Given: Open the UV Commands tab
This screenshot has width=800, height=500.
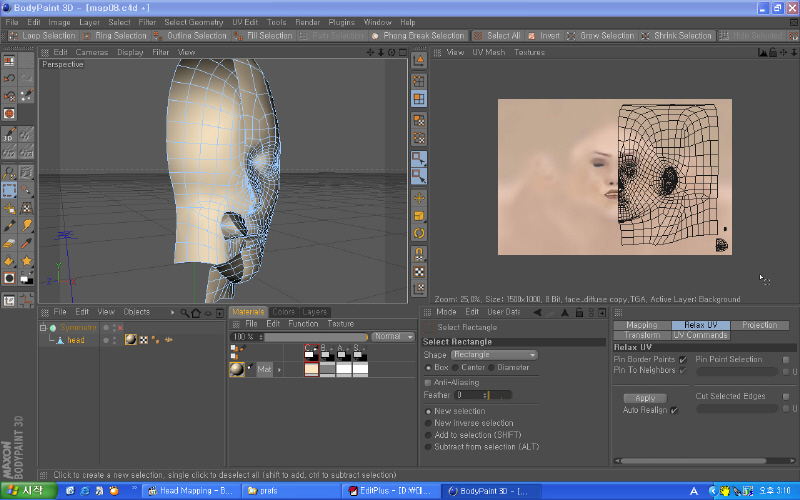Looking at the screenshot, I should click(700, 335).
